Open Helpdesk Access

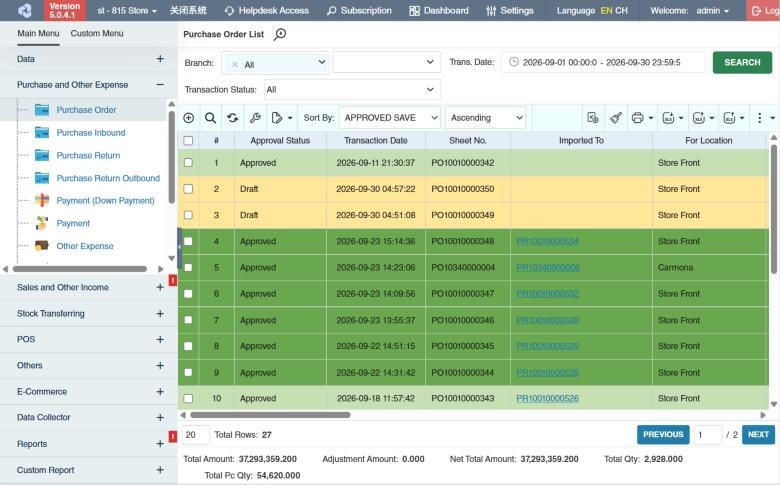point(267,10)
